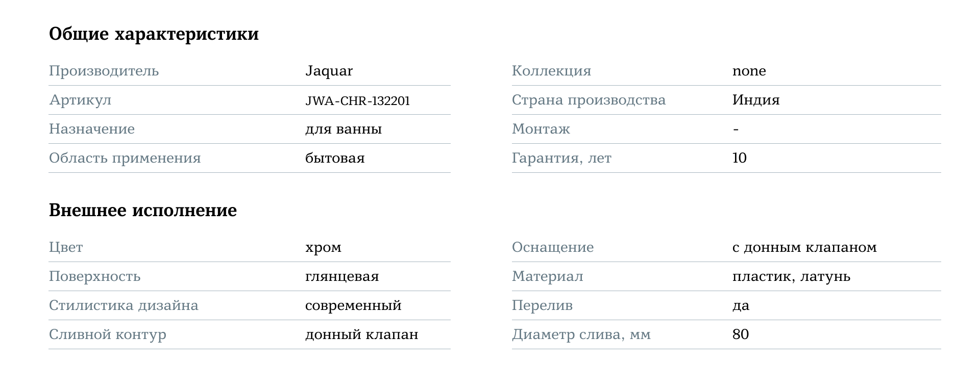Click the warranty value 10
Image resolution: width=980 pixels, height=390 pixels.
pos(739,158)
